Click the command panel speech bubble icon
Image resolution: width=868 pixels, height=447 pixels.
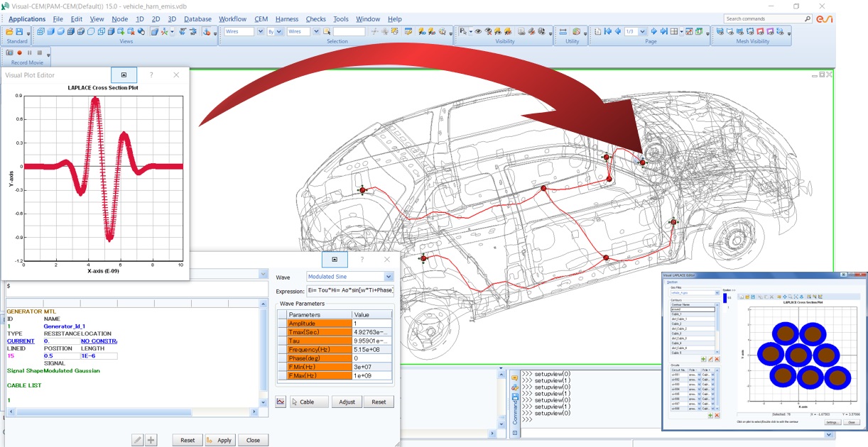click(x=515, y=378)
